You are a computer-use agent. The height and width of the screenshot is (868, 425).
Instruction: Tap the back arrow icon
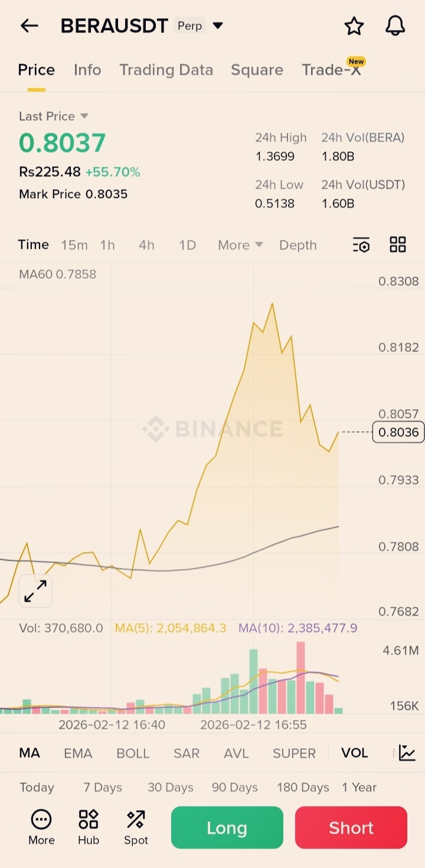click(29, 26)
